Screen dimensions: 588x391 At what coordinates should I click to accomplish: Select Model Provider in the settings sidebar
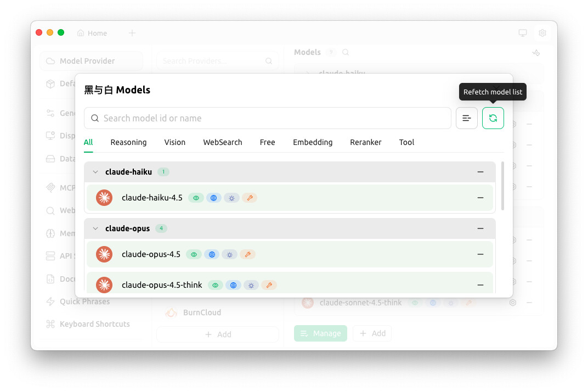pyautogui.click(x=91, y=61)
